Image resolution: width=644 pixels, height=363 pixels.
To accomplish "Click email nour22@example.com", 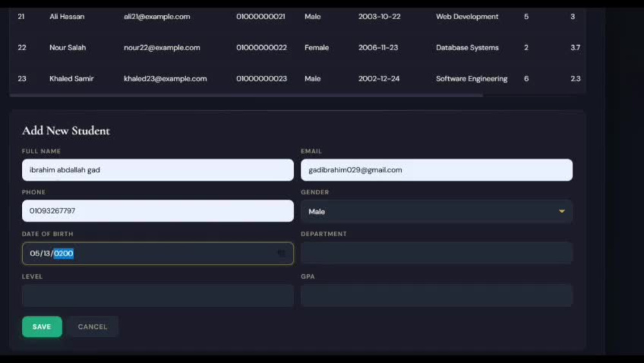I will [162, 48].
